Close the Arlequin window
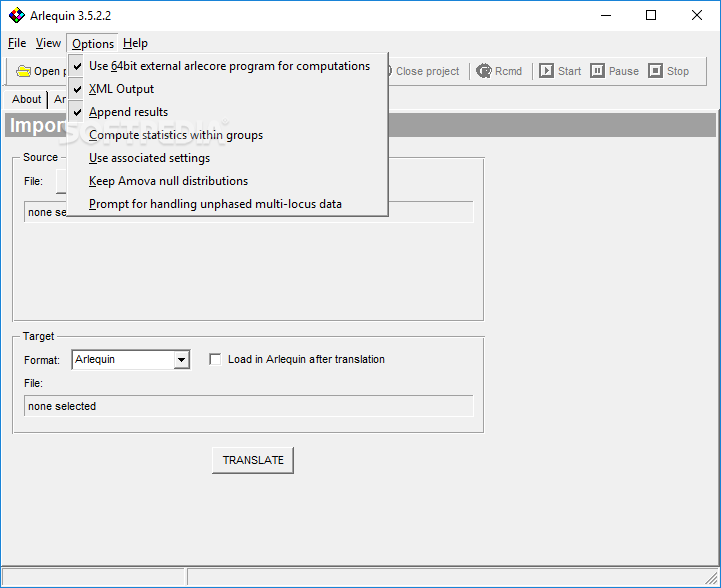 (696, 16)
